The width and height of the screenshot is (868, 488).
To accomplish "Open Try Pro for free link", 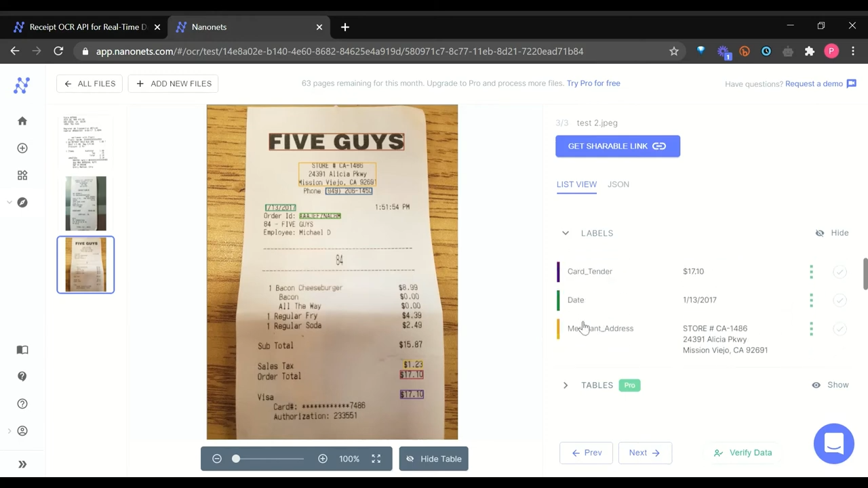I will pyautogui.click(x=593, y=83).
